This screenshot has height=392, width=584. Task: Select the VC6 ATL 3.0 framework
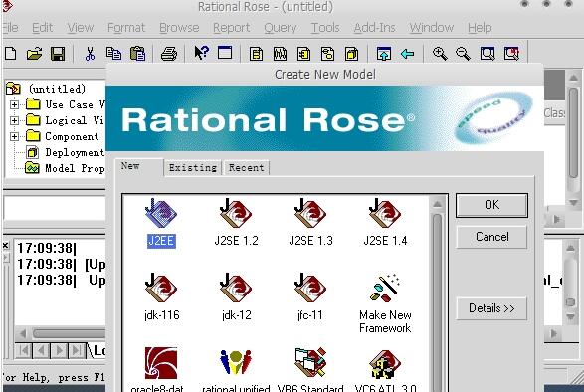tap(385, 369)
